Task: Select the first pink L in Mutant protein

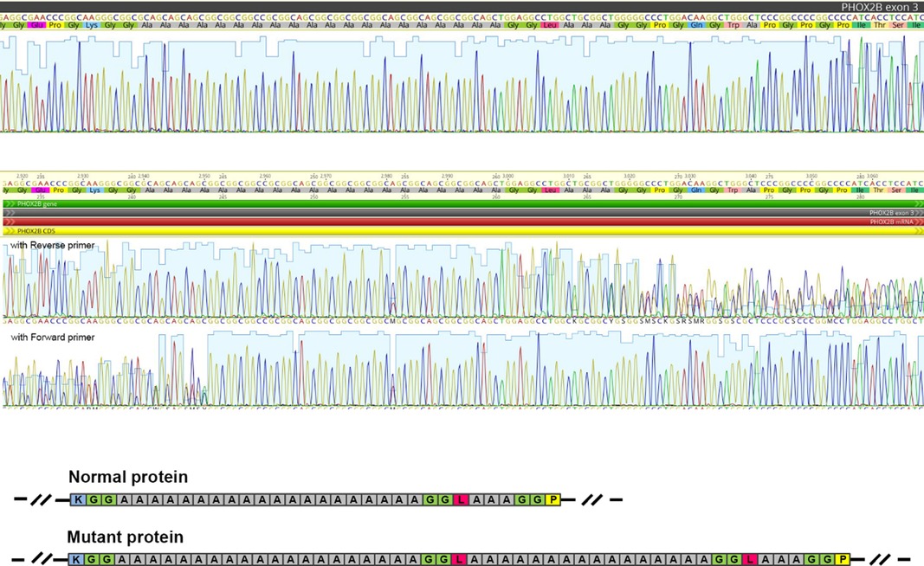Action: [460, 559]
